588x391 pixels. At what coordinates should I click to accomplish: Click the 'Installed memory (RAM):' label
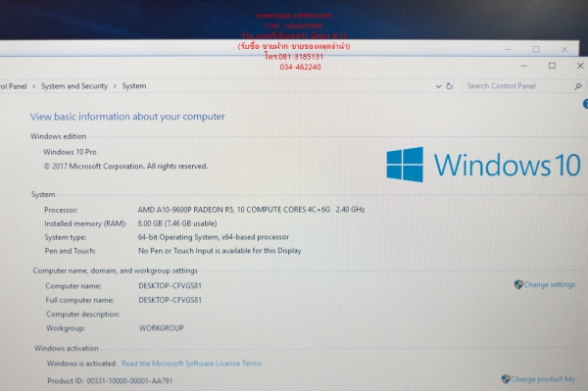(x=85, y=223)
